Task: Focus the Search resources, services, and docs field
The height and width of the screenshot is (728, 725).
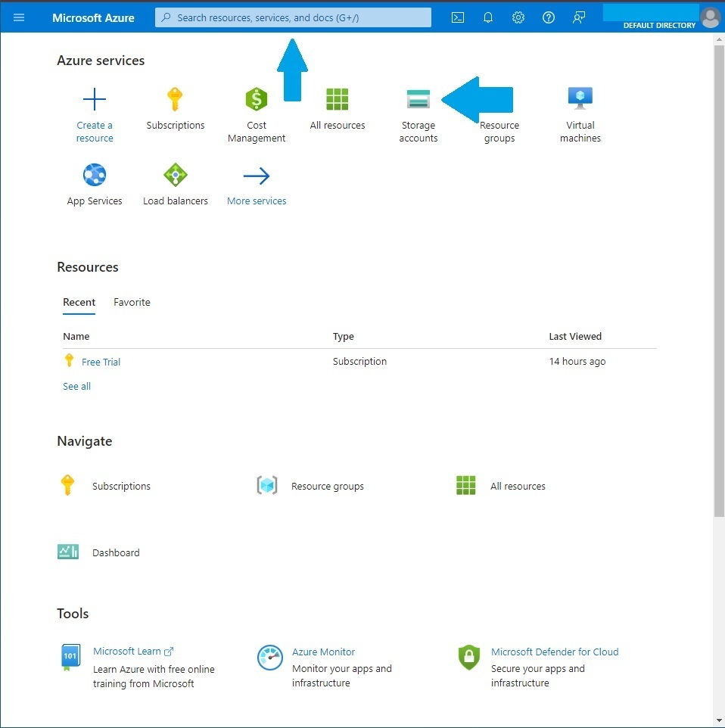Action: [x=293, y=17]
